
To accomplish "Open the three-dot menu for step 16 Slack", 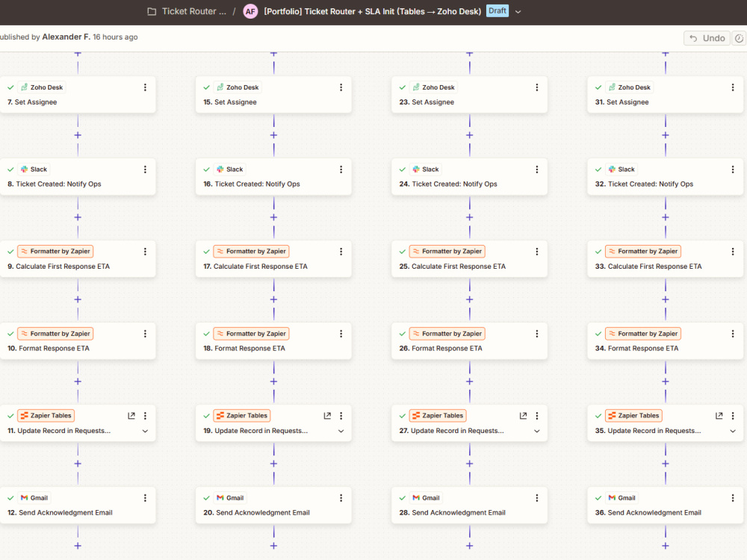I will (x=341, y=169).
